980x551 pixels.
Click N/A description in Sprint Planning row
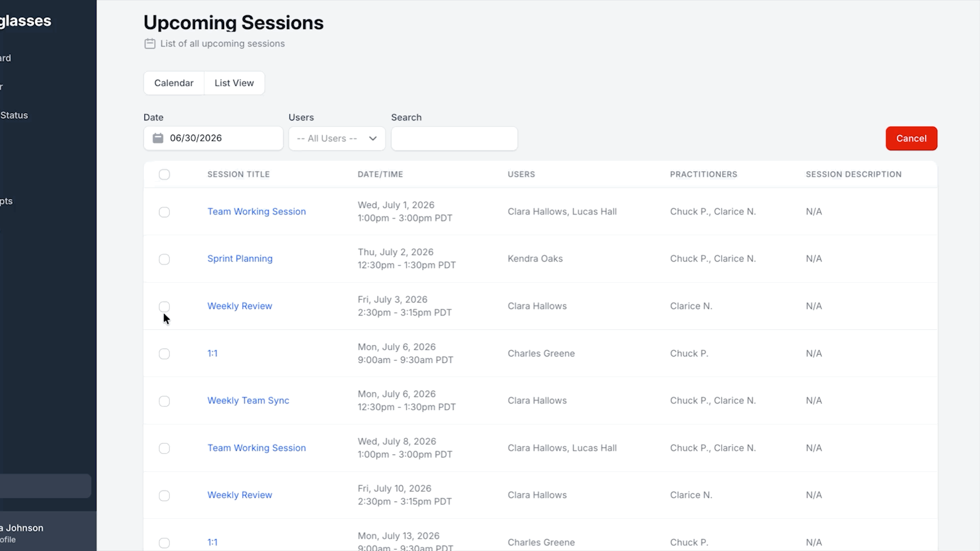(x=814, y=259)
